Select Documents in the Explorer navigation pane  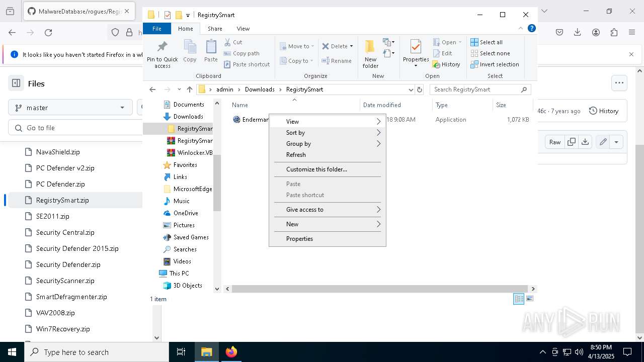189,105
